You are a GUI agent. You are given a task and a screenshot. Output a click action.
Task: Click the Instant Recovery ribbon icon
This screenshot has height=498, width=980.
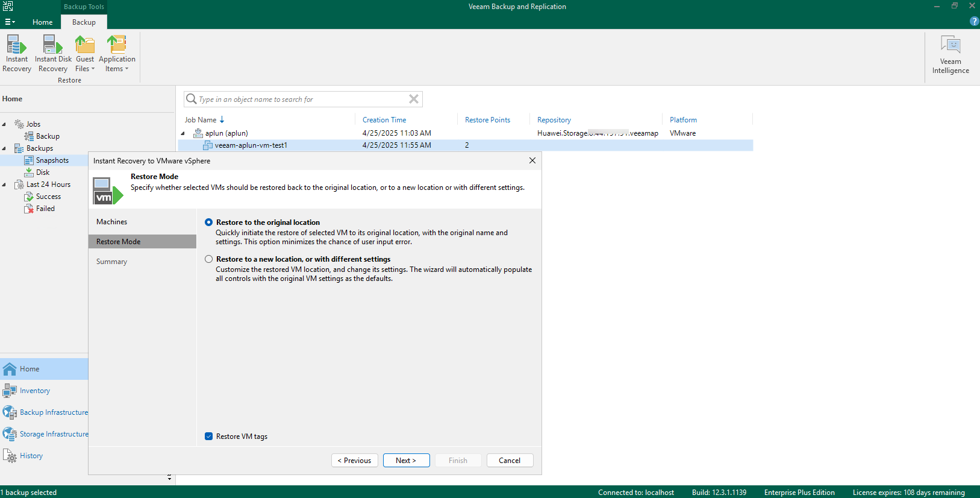click(17, 54)
